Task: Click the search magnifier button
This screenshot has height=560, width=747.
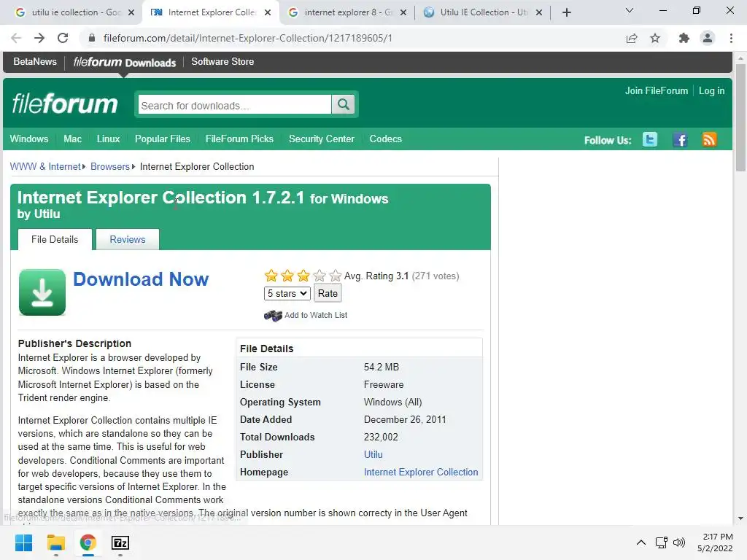Action: [x=344, y=104]
